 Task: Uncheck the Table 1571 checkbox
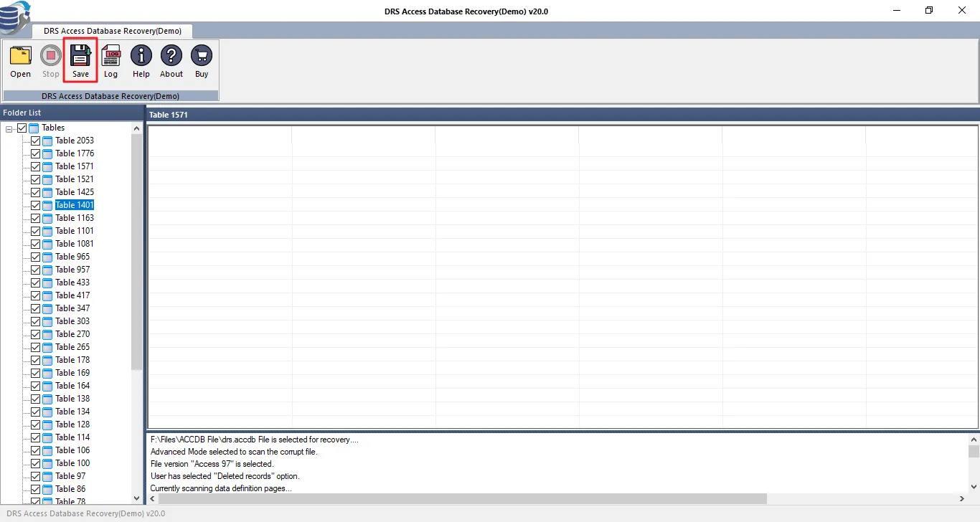(x=35, y=166)
